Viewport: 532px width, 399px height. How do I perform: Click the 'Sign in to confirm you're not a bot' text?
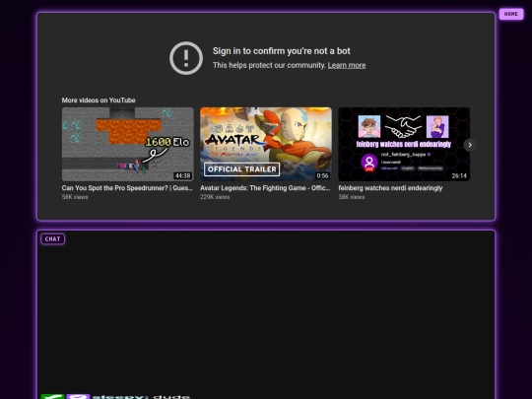coord(281,51)
